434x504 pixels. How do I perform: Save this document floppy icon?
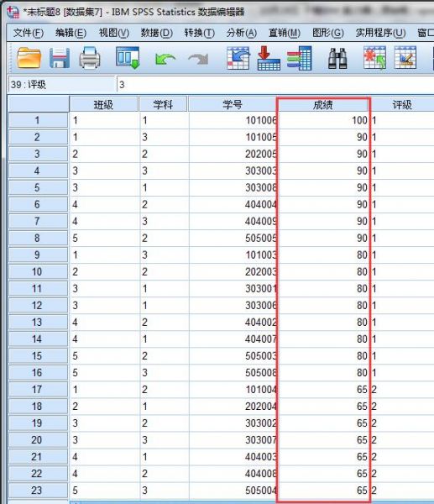(60, 58)
